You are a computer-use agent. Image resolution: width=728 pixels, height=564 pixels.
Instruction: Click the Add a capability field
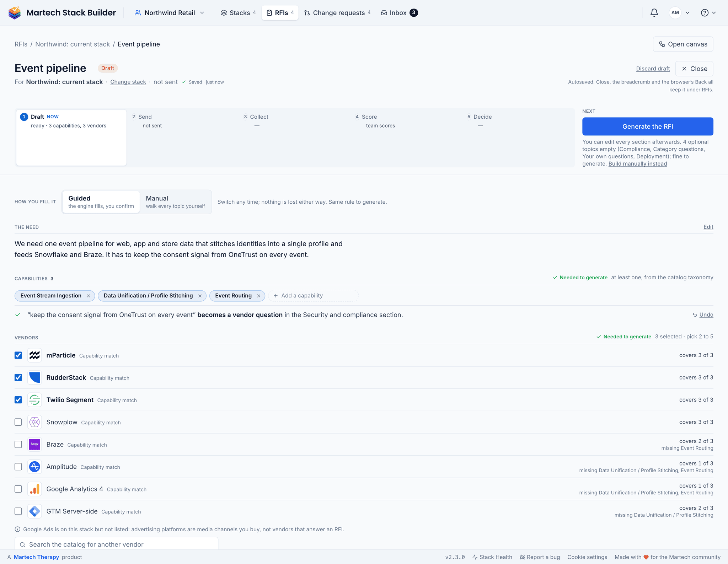(313, 296)
